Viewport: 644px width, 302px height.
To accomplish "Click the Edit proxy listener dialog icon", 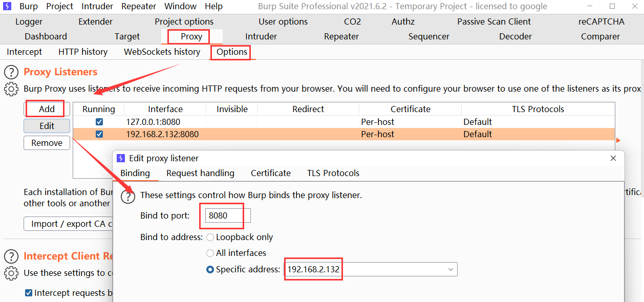I will tap(121, 158).
